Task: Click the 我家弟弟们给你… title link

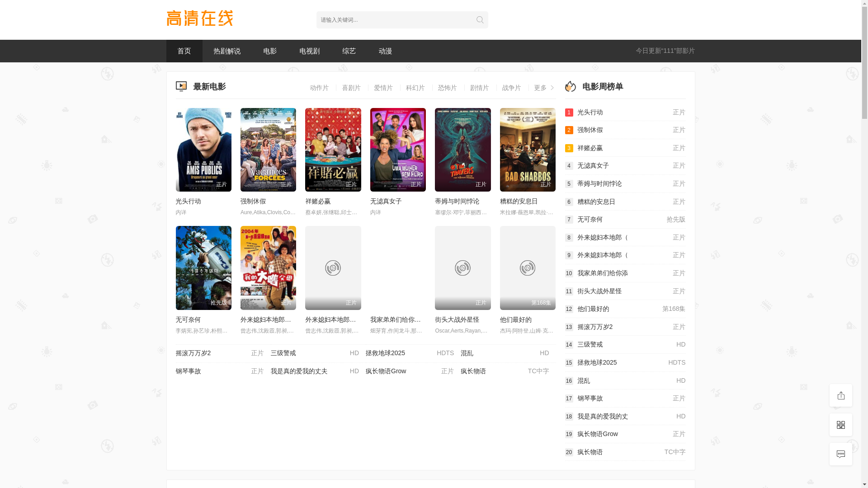Action: 396,319
